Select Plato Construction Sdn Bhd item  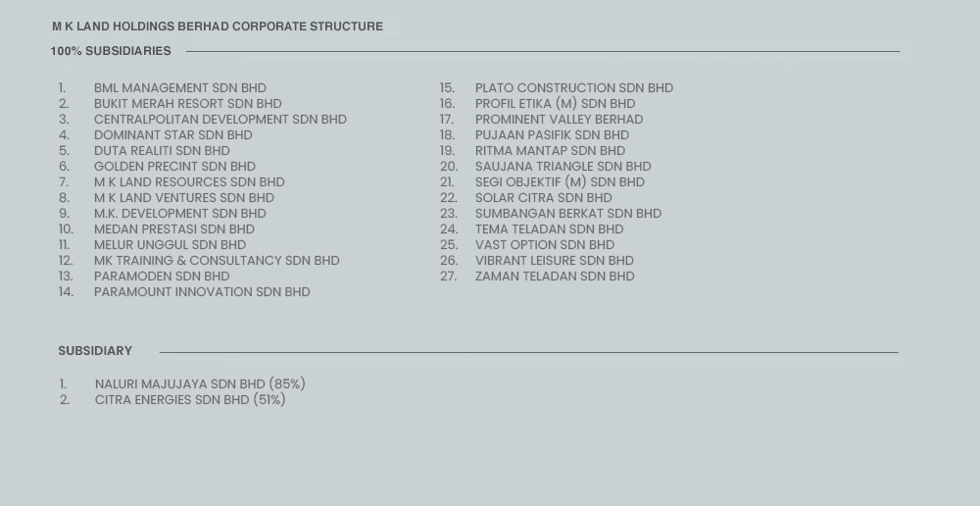point(573,88)
